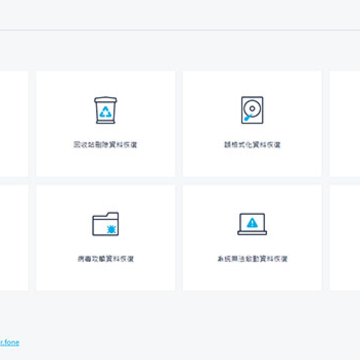Screen dimensions: 360x360
Task: Click the folder with virus bug icon
Action: click(x=105, y=224)
